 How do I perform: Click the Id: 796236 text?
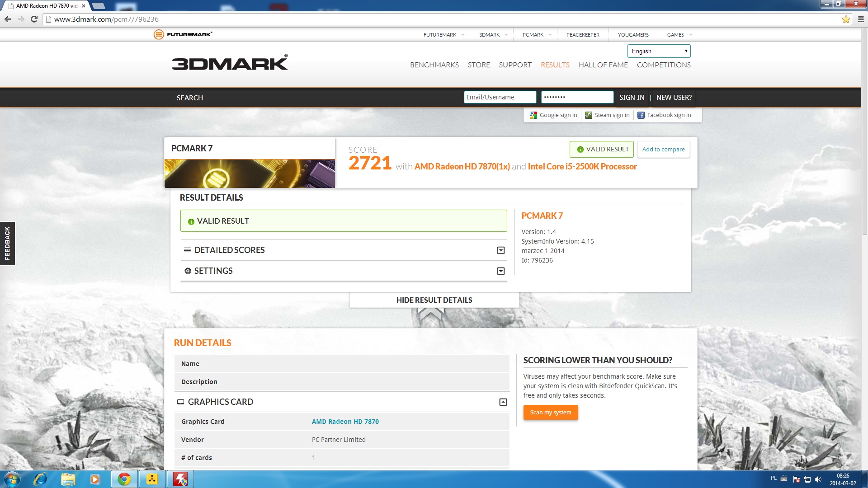(x=537, y=260)
